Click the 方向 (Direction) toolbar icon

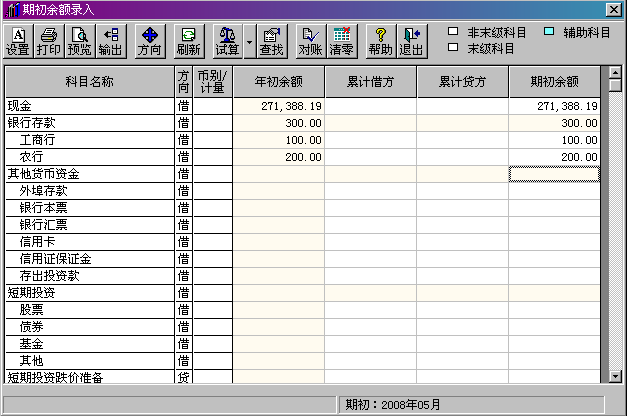point(150,42)
